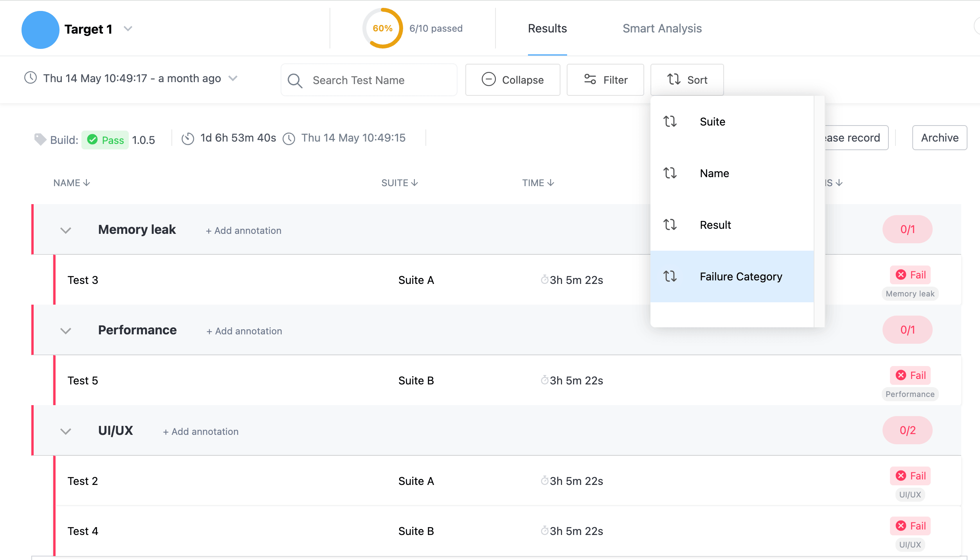Click the partially hidden release record button
Image resolution: width=980 pixels, height=560 pixels.
pyautogui.click(x=856, y=138)
